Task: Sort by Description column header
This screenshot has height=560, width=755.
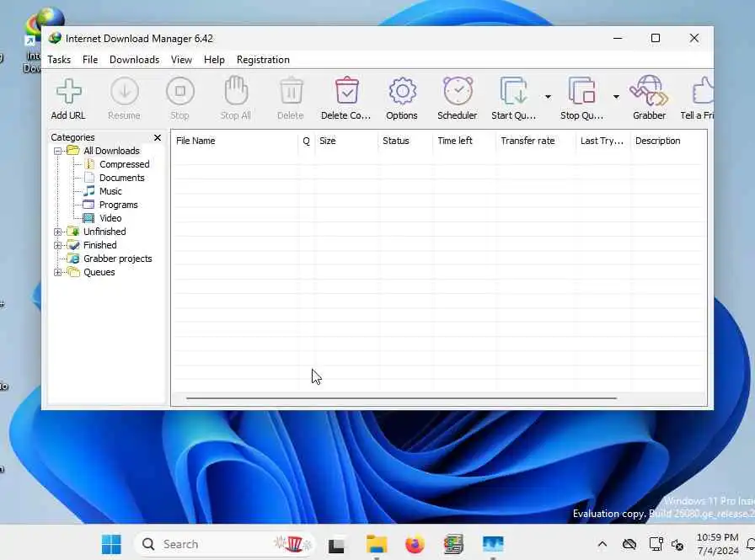Action: 668,141
